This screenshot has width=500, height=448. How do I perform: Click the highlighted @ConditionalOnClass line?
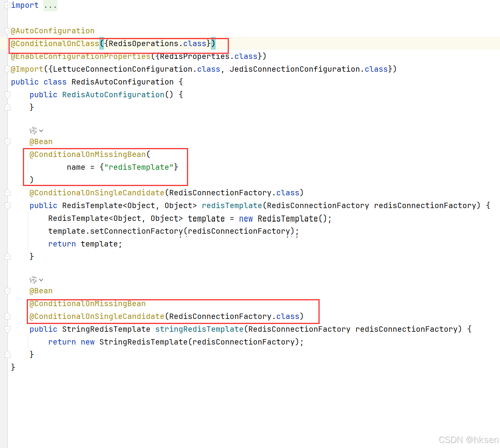(x=54, y=43)
